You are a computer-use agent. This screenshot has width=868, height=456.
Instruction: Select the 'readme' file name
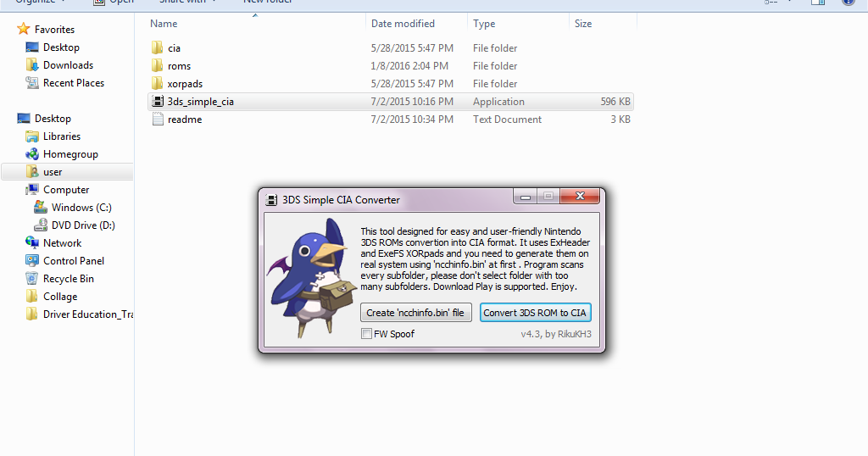[x=185, y=119]
